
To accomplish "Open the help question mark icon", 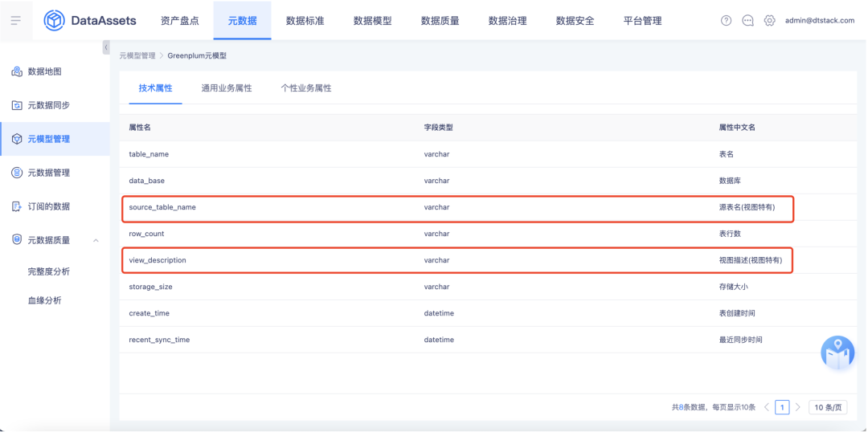I will [727, 20].
